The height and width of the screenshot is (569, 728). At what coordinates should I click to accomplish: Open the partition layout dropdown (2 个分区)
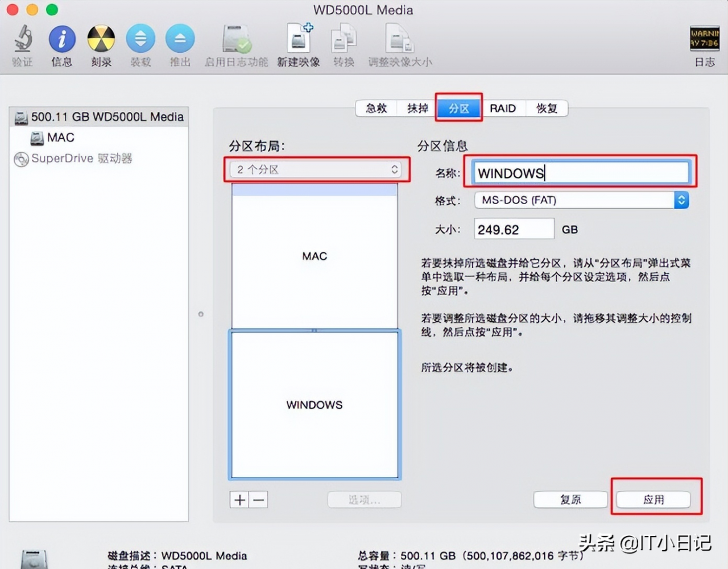[x=316, y=169]
